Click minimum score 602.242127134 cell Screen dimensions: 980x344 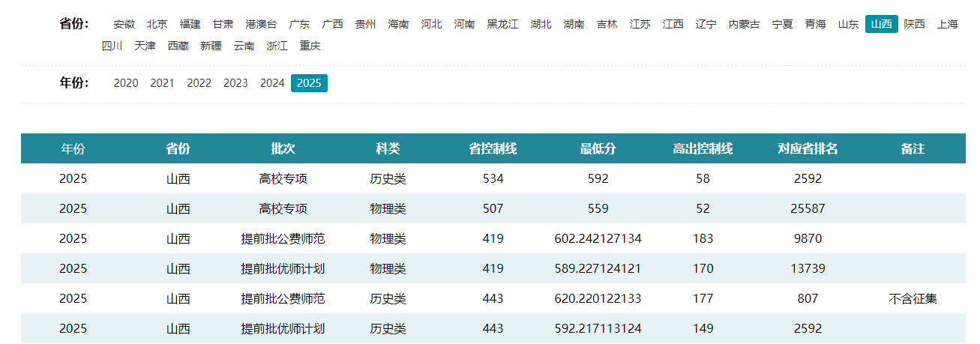(x=598, y=238)
